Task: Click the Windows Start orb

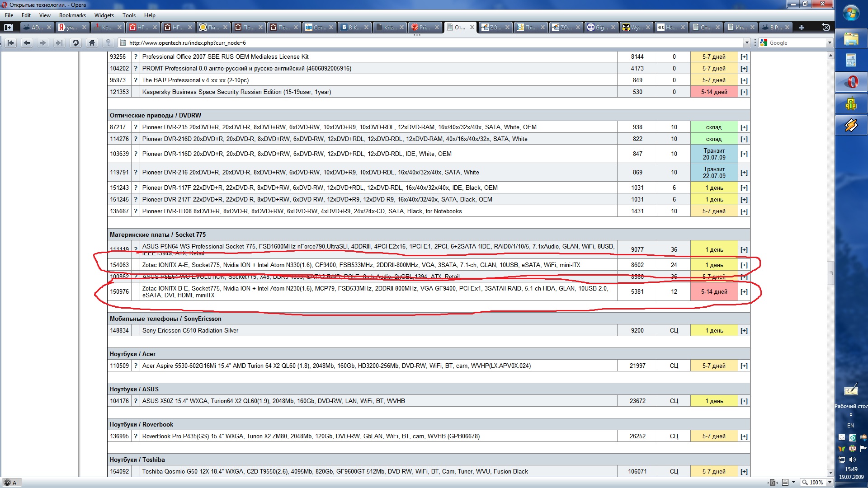Action: (851, 13)
